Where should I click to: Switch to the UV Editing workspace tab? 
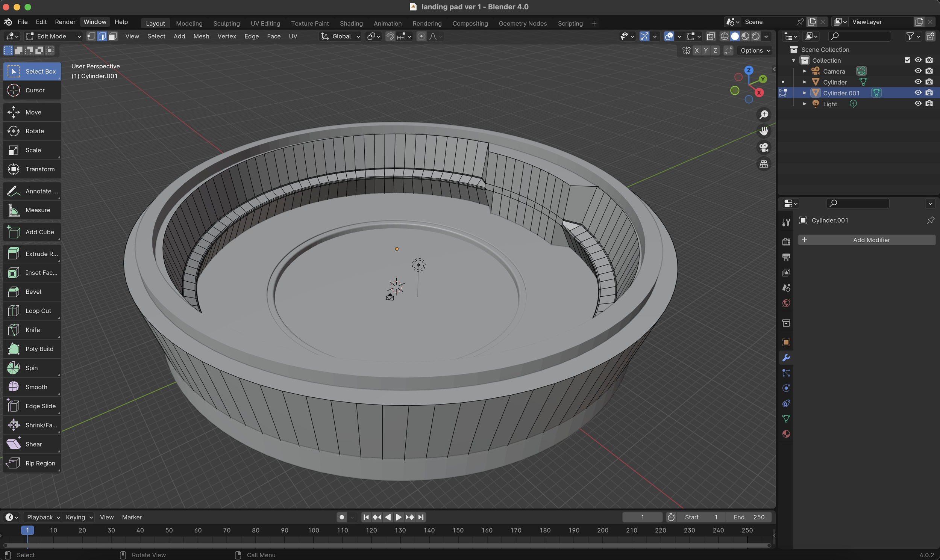point(265,23)
